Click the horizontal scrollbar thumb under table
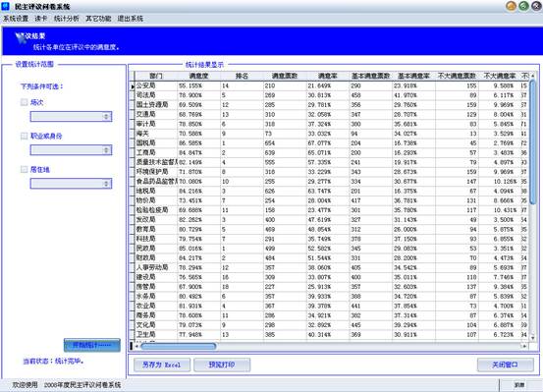Image resolution: width=543 pixels, height=392 pixels. coord(179,346)
